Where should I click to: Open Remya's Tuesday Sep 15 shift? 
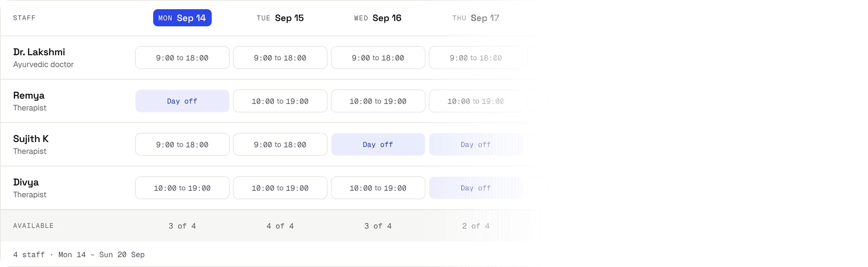[280, 101]
